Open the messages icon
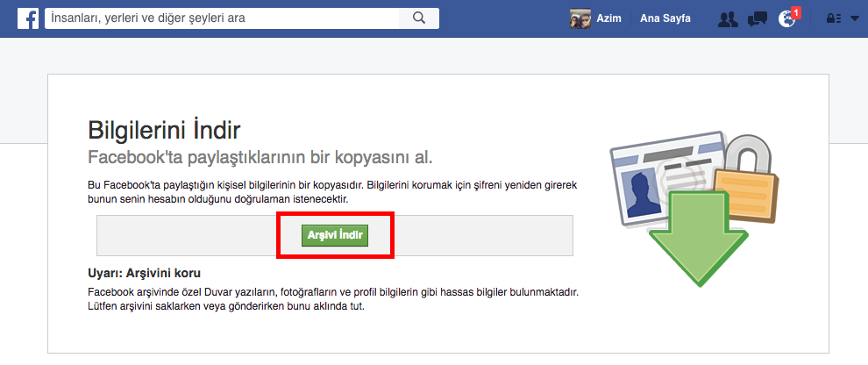The height and width of the screenshot is (365, 868). (757, 18)
